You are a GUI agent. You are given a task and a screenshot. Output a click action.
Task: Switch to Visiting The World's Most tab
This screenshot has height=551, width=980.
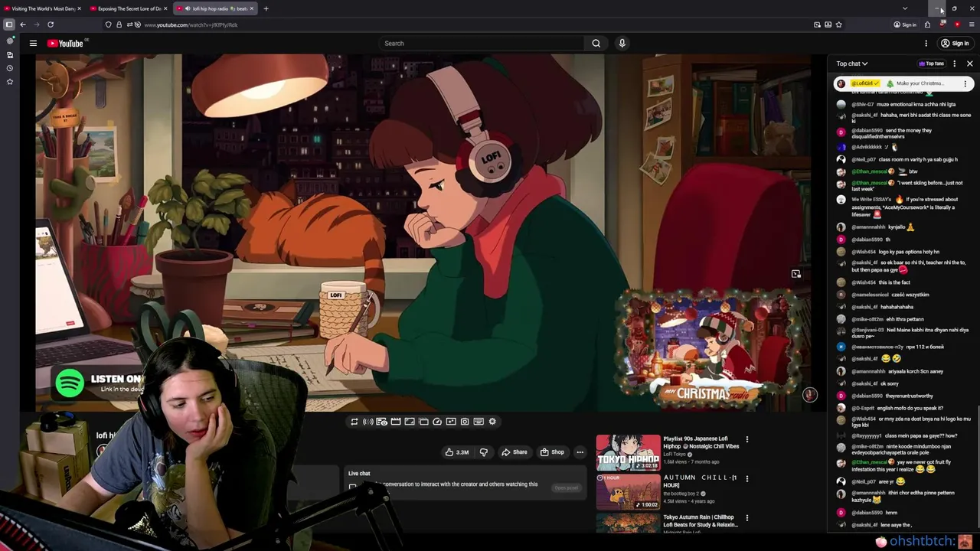click(x=41, y=8)
